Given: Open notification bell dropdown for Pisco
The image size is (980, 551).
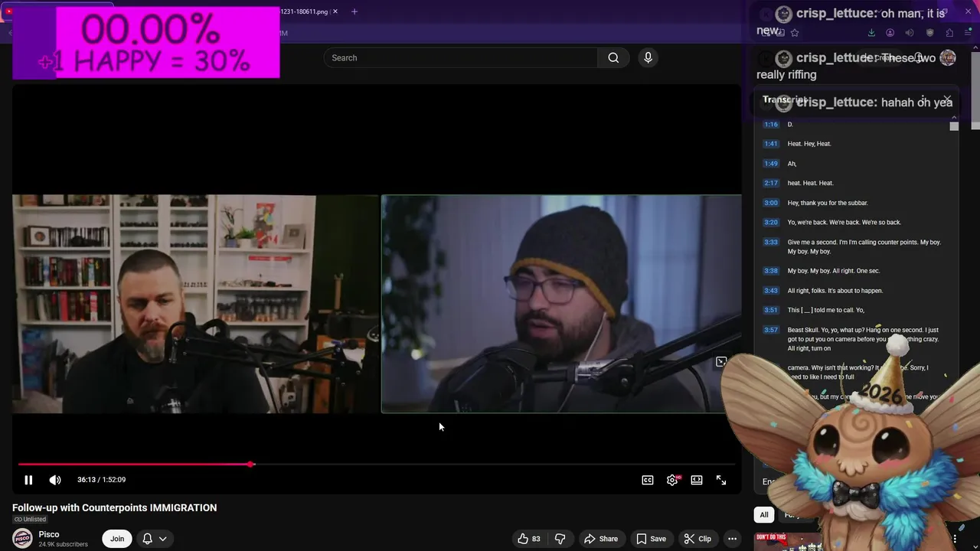Looking at the screenshot, I should point(154,539).
